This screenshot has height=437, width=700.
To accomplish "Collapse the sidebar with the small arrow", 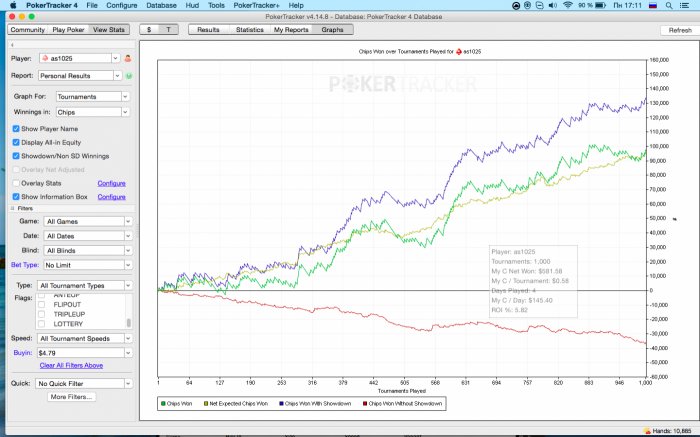I will (x=12, y=45).
